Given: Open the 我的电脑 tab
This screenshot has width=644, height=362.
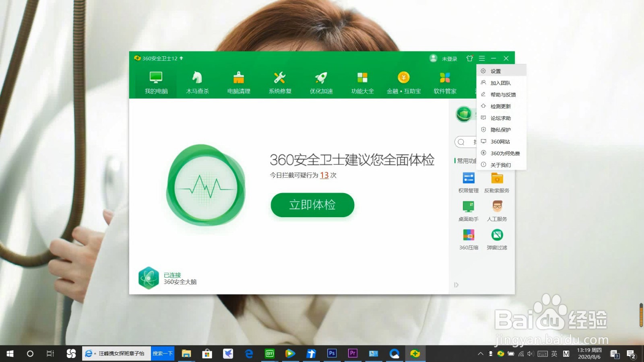Looking at the screenshot, I should 156,82.
